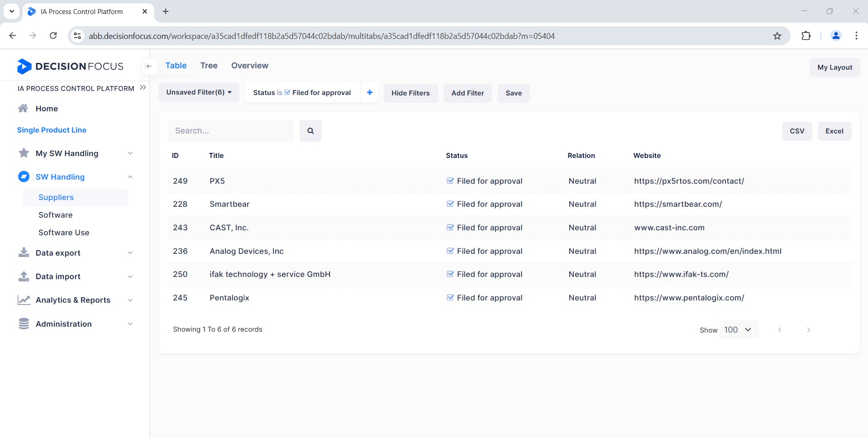Collapse the SW Handling menu chevron
This screenshot has height=438, width=868.
130,177
